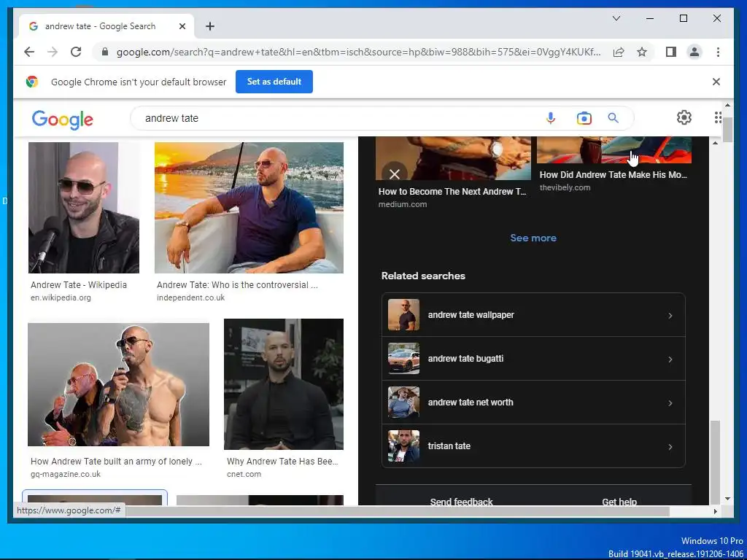Expand the andrew tate bugatti chevron
747x560 pixels.
(670, 359)
